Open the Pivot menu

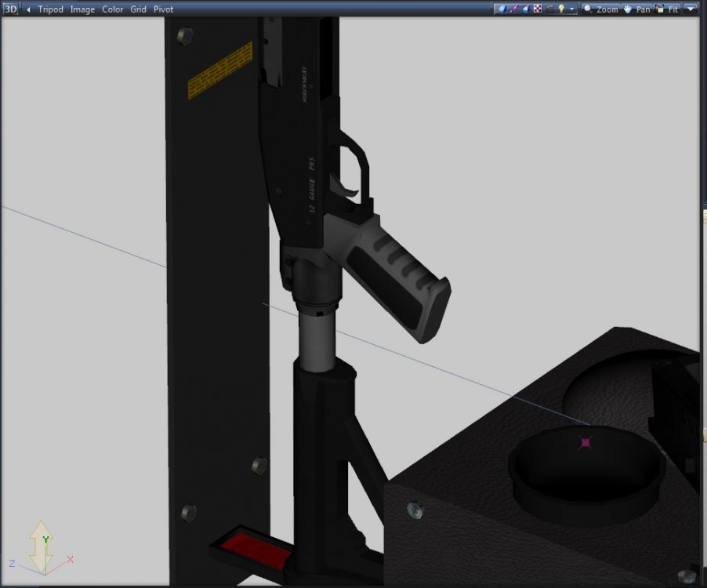tap(164, 9)
